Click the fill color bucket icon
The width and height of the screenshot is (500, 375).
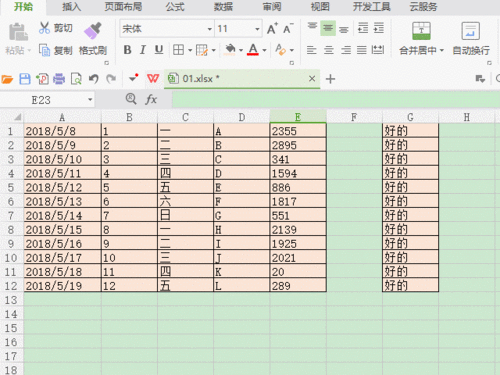230,50
